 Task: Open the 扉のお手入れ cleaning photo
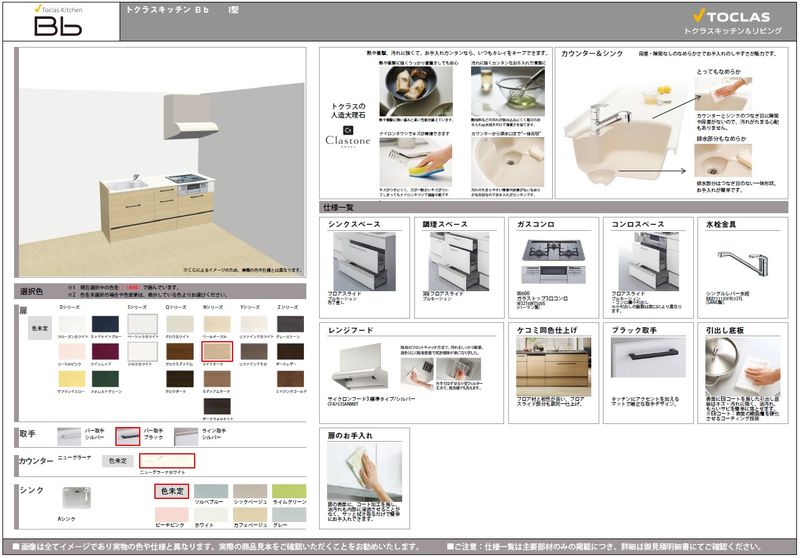pos(364,472)
